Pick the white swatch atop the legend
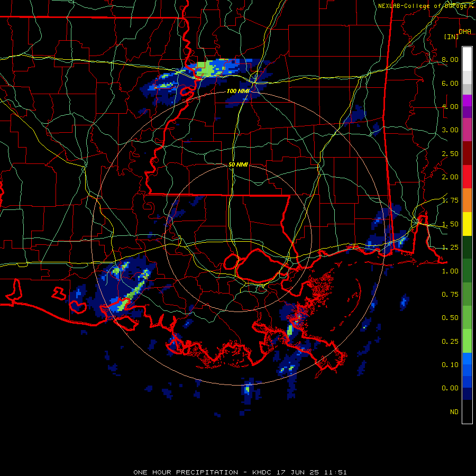The image size is (476, 476). click(467, 59)
